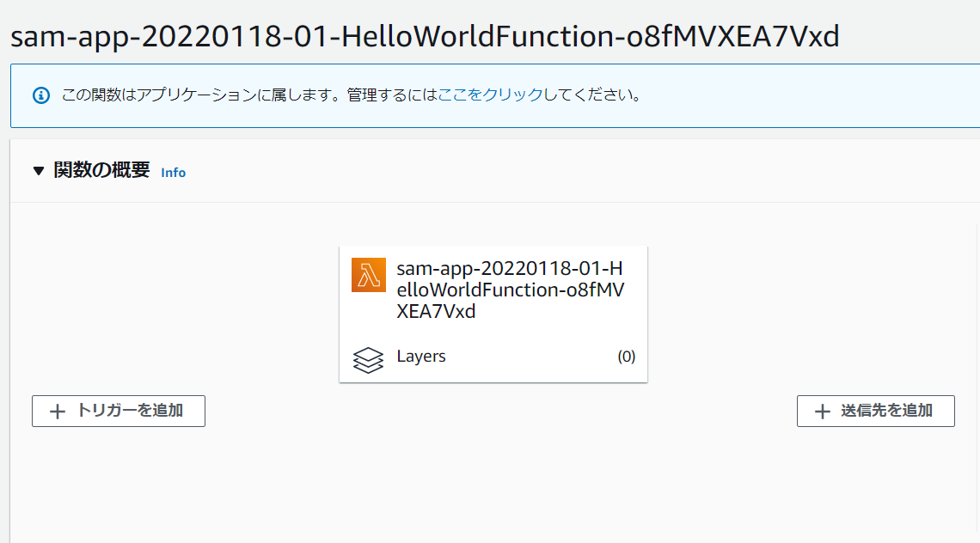Screen dimensions: 980x543
Task: Click the Layers label in the function card
Action: click(x=421, y=357)
